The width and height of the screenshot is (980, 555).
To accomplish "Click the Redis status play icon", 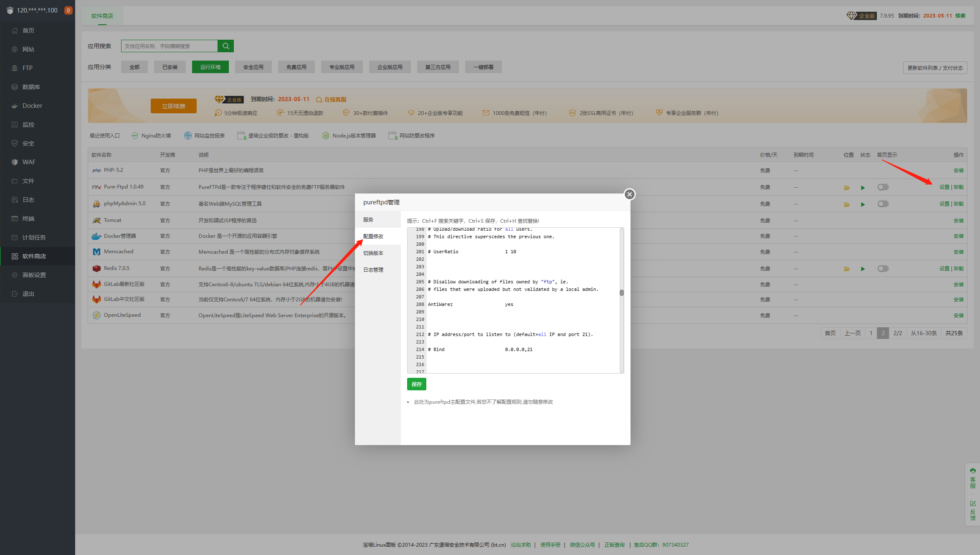I will coord(863,269).
